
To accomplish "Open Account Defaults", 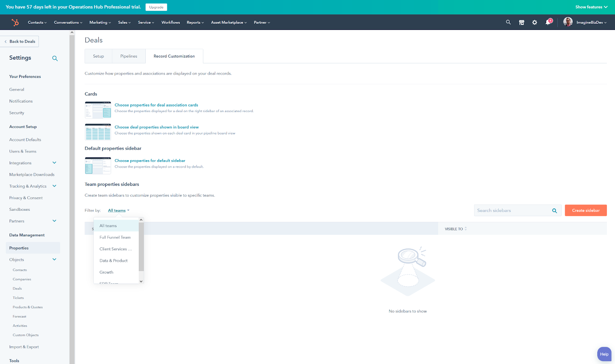I will [x=25, y=140].
